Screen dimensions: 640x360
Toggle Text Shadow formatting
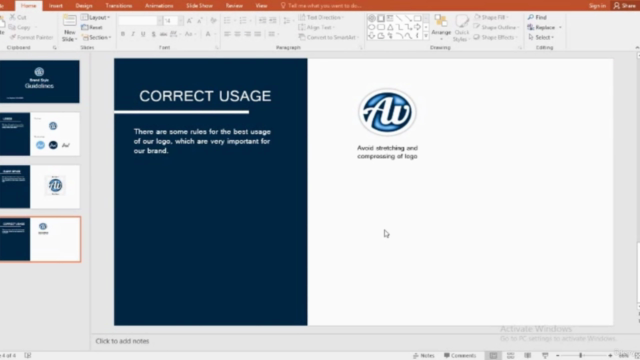click(153, 34)
